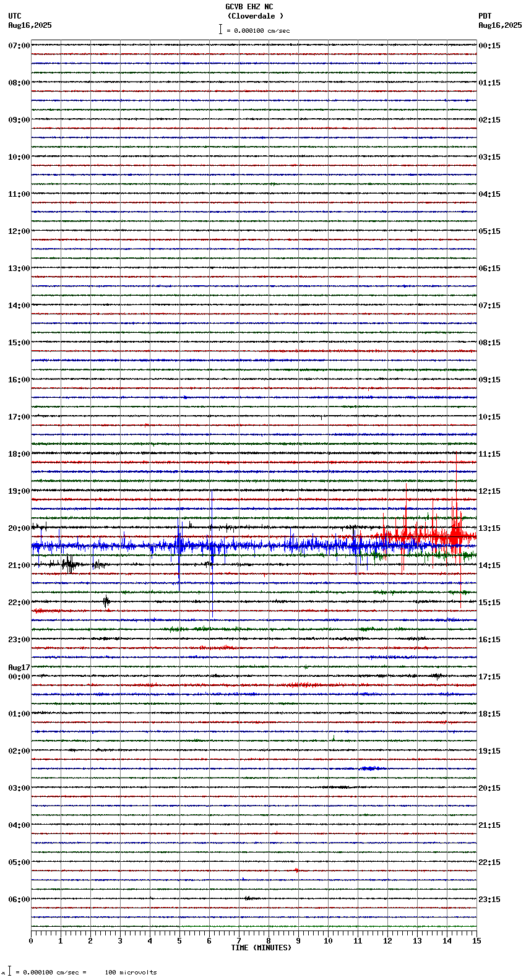Select the '17:15' PDT time label

click(489, 677)
